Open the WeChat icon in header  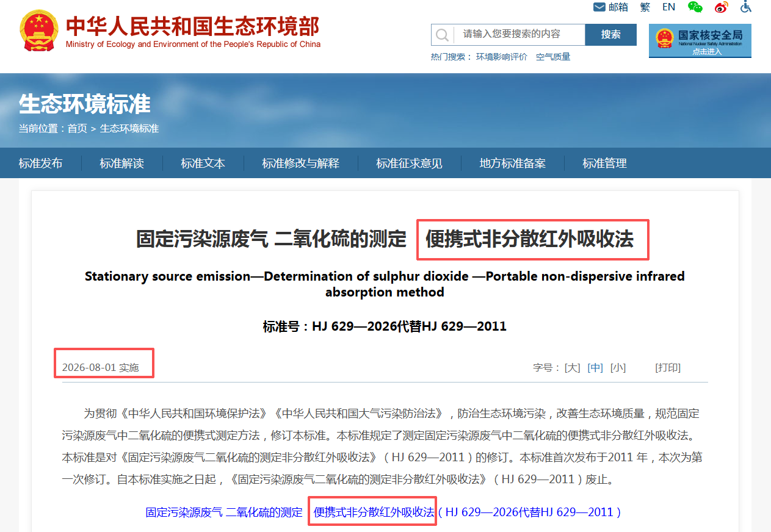pos(695,7)
